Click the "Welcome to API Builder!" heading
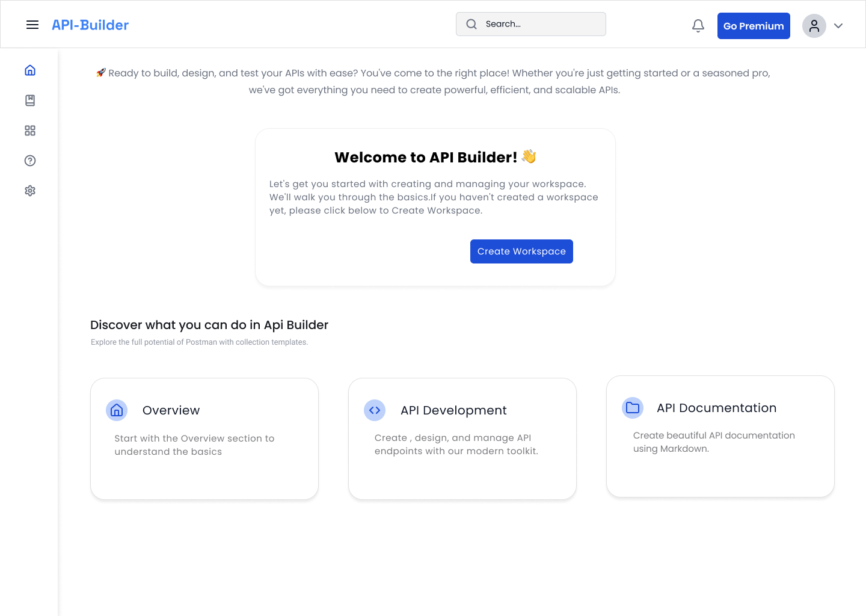Screen dimensions: 866x616 [426, 157]
